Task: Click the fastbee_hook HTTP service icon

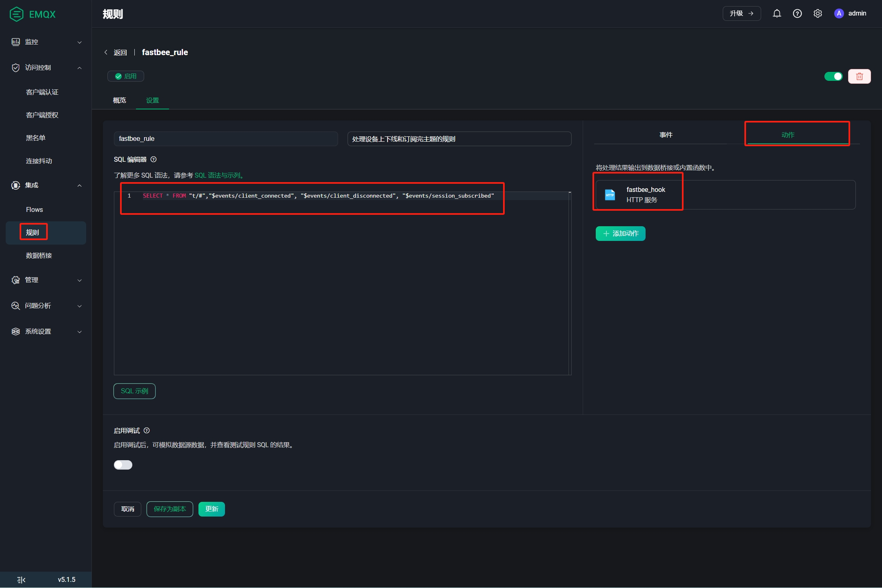Action: tap(610, 195)
